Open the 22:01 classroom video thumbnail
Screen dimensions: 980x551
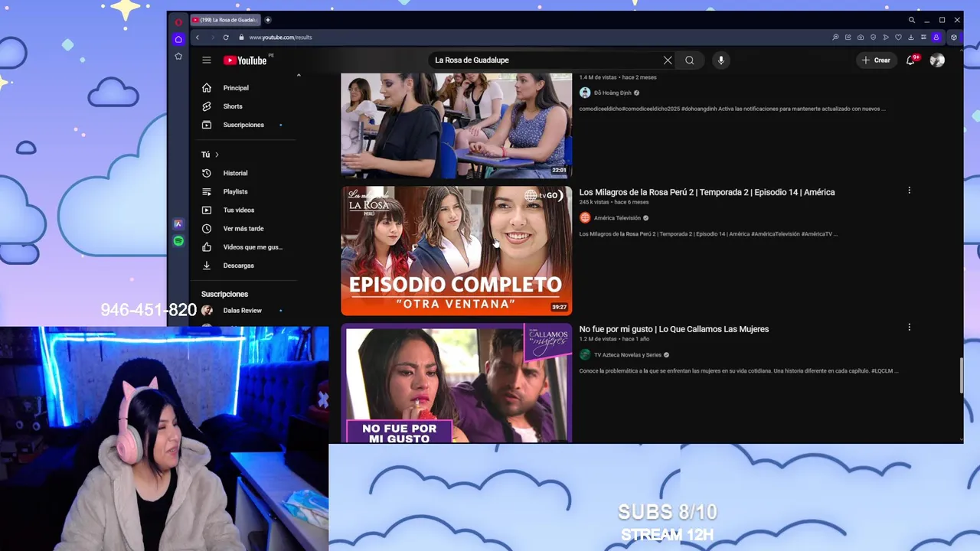point(456,126)
